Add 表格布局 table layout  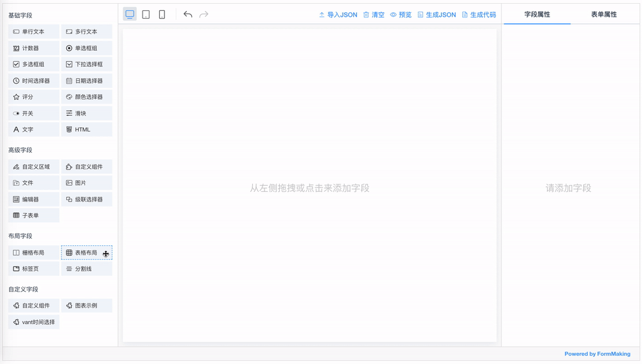(87, 253)
